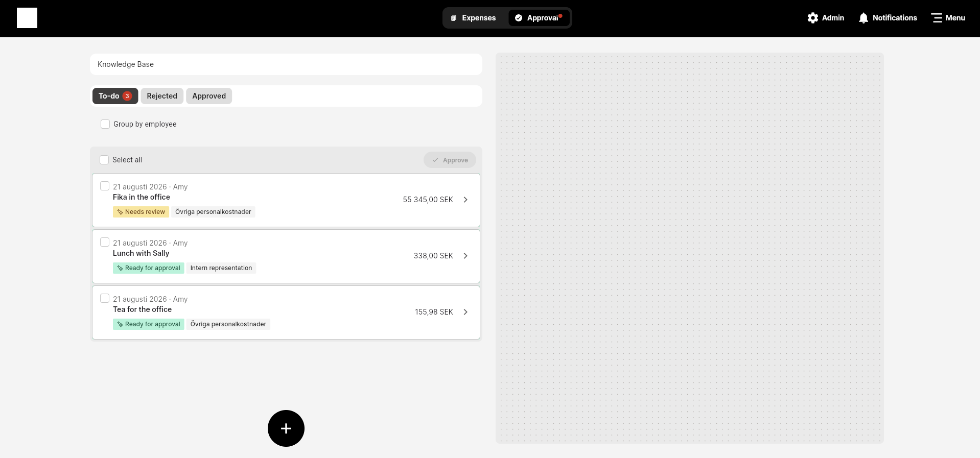Click the checkmark icon in Approve button

click(x=435, y=160)
